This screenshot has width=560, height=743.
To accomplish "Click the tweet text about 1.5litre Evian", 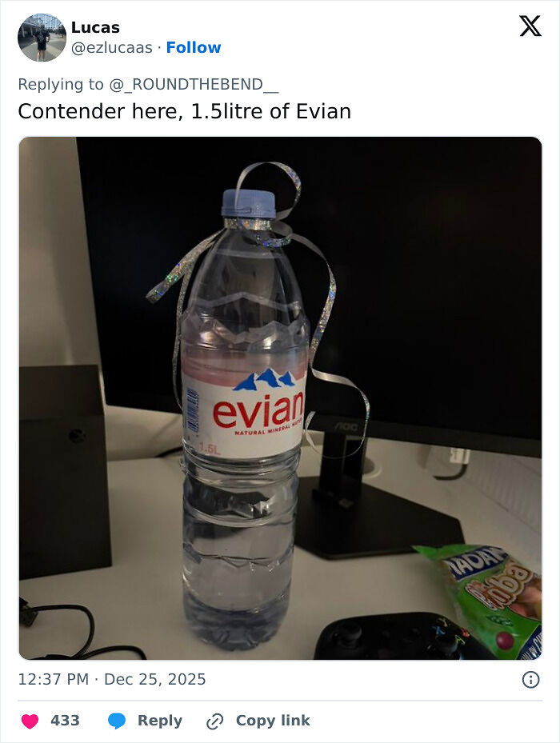I will click(x=185, y=111).
